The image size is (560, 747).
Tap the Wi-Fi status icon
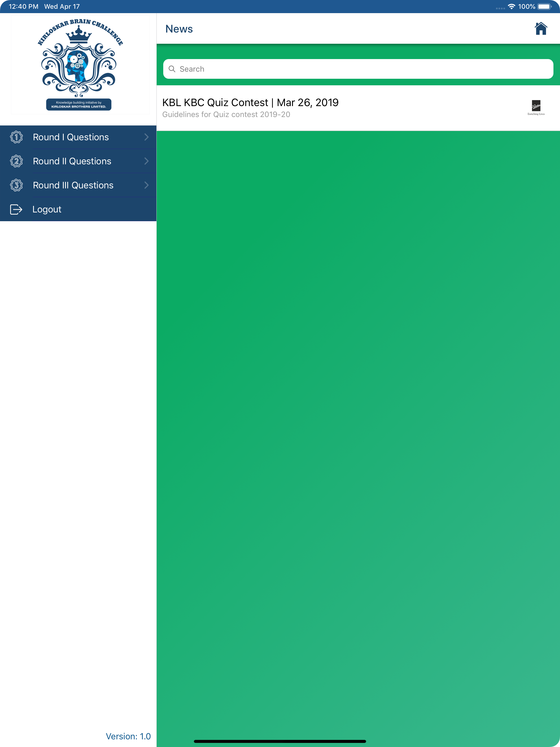pyautogui.click(x=511, y=6)
